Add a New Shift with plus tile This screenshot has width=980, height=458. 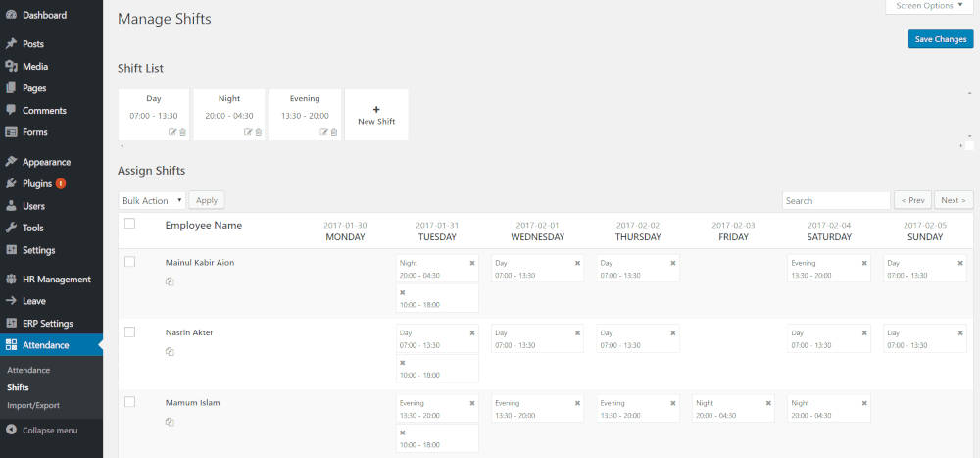pyautogui.click(x=376, y=115)
